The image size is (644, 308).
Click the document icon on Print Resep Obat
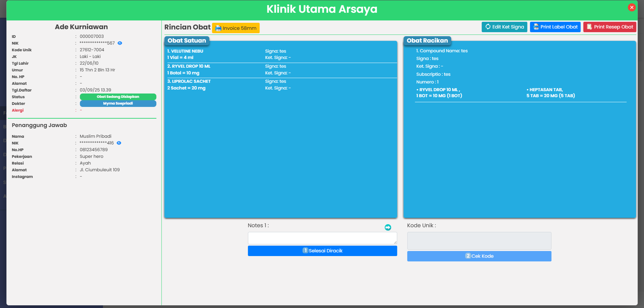(x=589, y=27)
